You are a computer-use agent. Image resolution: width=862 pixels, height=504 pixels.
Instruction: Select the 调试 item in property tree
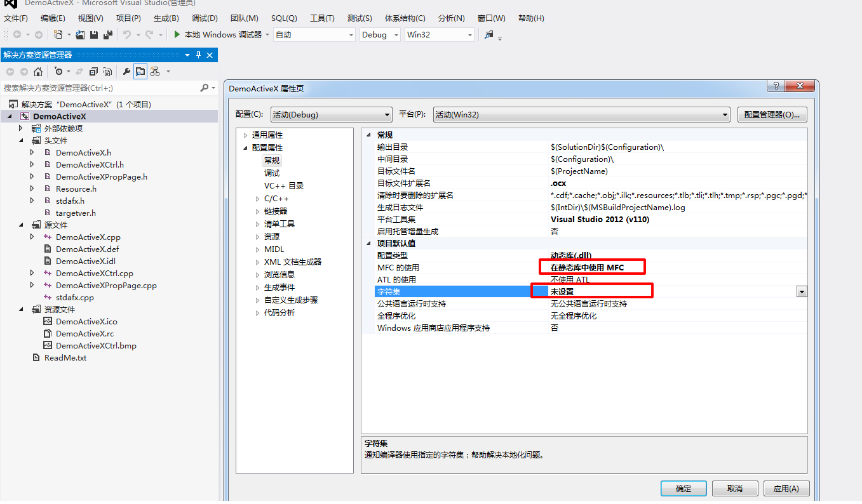[x=272, y=173]
